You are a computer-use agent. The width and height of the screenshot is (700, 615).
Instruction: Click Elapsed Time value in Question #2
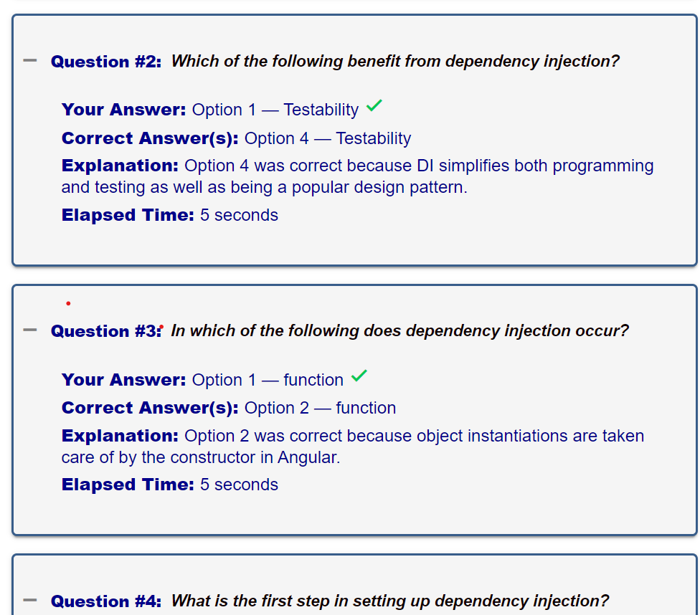click(x=239, y=215)
